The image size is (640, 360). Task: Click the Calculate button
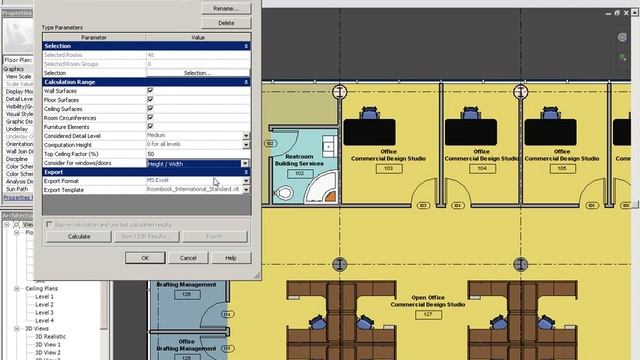pyautogui.click(x=79, y=236)
